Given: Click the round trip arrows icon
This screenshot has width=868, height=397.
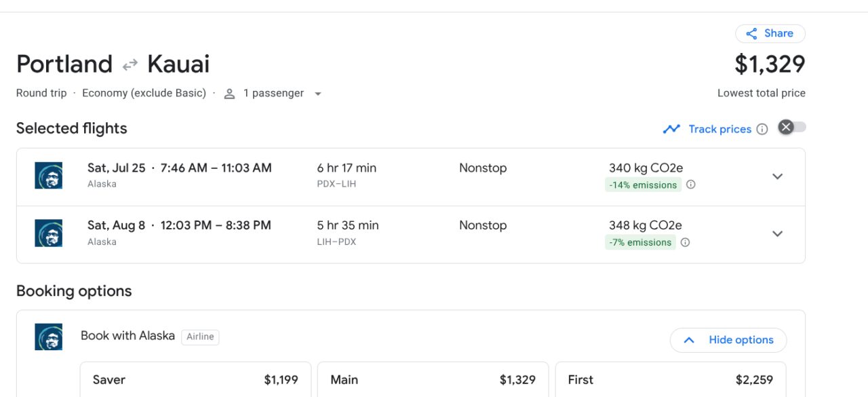Looking at the screenshot, I should point(130,65).
